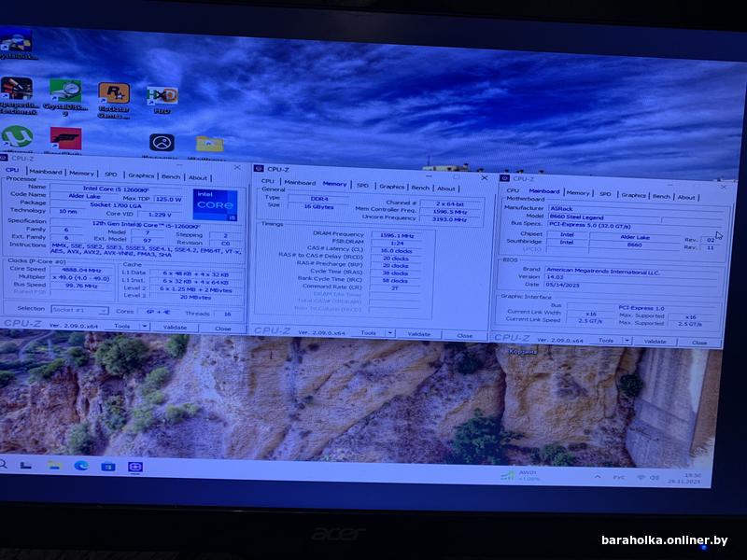Viewport: 747px width, 560px height.
Task: Click Tools button in Mainboard window
Action: 606,340
